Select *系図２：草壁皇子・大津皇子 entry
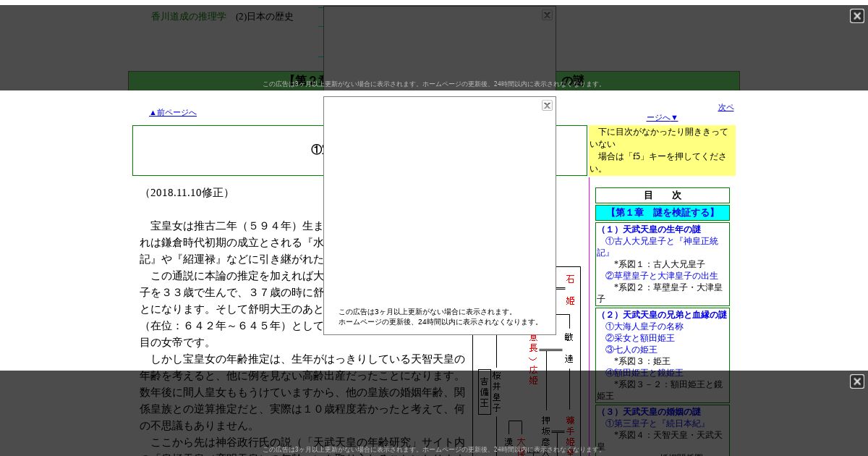Viewport: 868px width, 456px height. (x=659, y=293)
